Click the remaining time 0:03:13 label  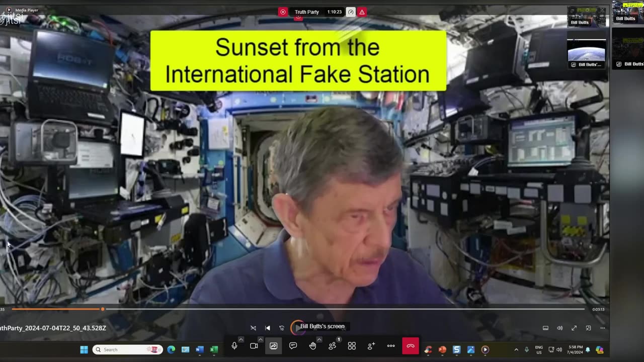[x=598, y=309]
